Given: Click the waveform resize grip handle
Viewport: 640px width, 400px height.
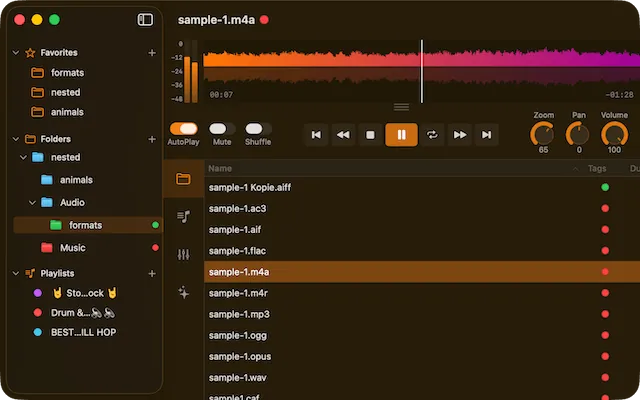Looking at the screenshot, I should 401,107.
